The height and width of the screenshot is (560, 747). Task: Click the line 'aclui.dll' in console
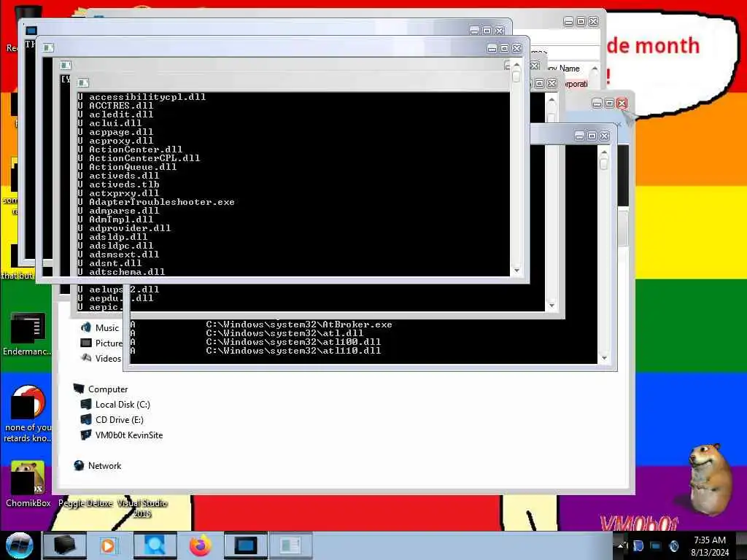115,122
